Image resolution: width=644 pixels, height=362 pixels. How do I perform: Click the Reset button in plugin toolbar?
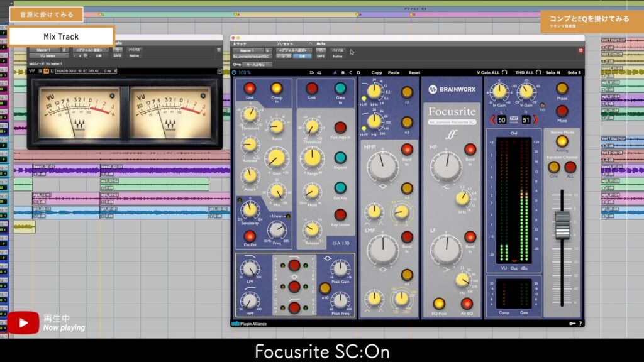point(414,73)
